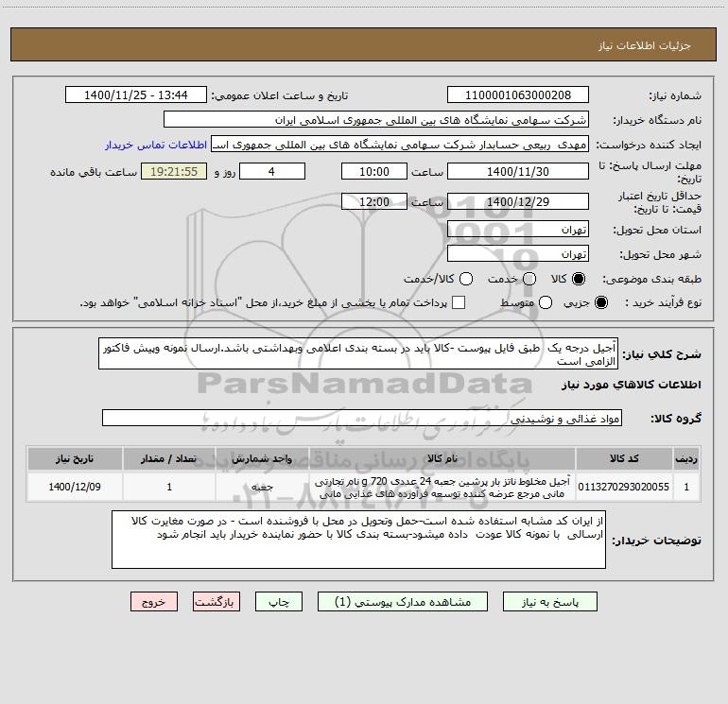Image resolution: width=728 pixels, height=704 pixels.
Task: Click the تعداد / مقدار column header
Action: click(169, 459)
